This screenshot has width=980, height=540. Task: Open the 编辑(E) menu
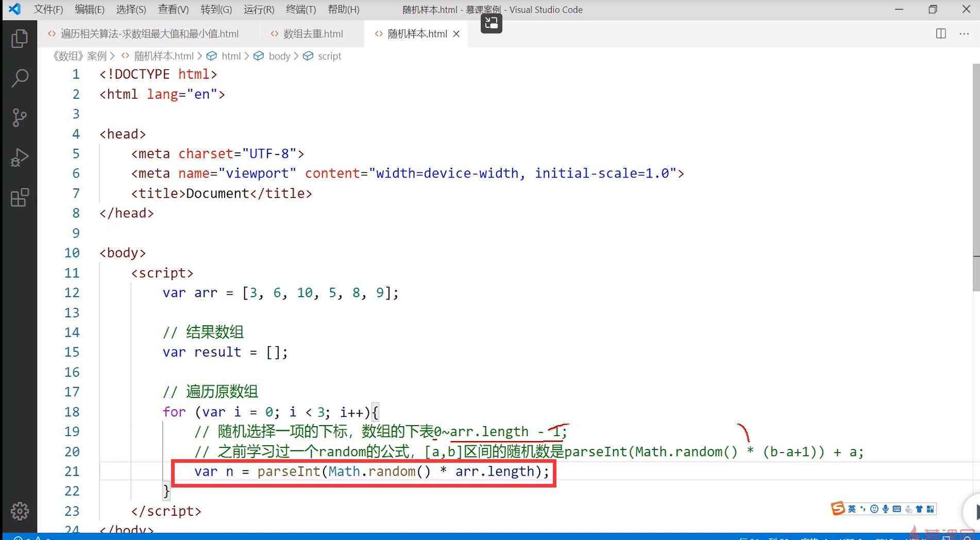(x=90, y=9)
